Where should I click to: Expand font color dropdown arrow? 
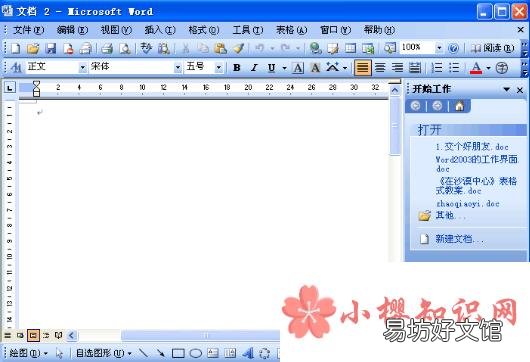(x=488, y=68)
